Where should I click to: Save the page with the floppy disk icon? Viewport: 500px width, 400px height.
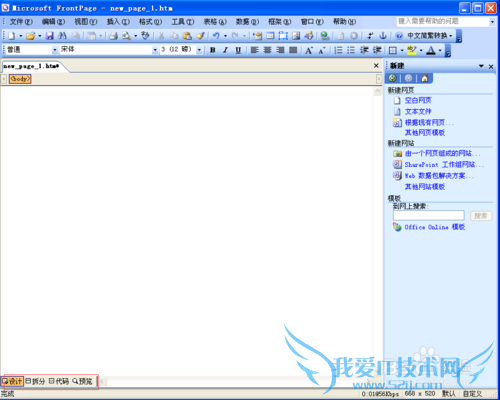coord(50,36)
